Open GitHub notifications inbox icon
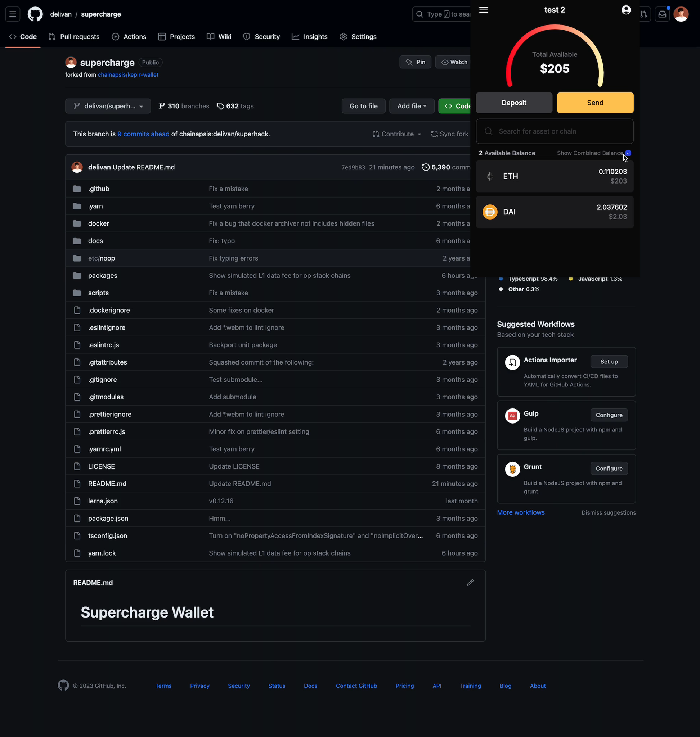700x737 pixels. (x=662, y=14)
